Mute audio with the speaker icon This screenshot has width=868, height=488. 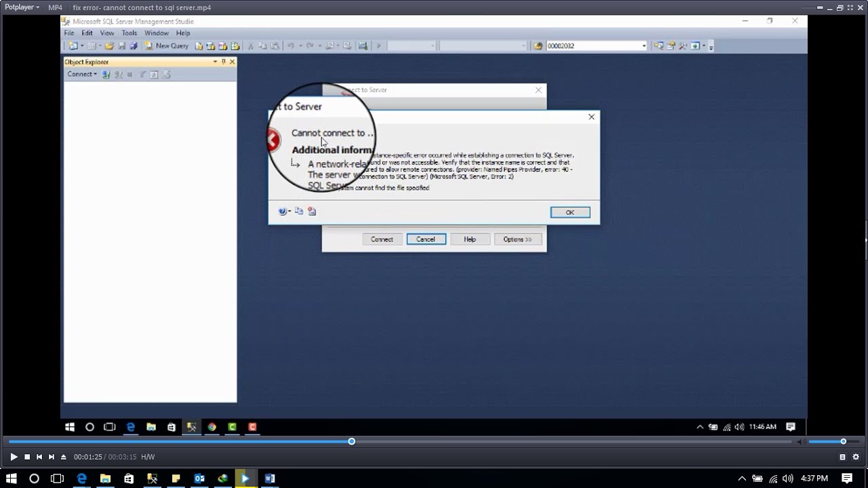(801, 442)
